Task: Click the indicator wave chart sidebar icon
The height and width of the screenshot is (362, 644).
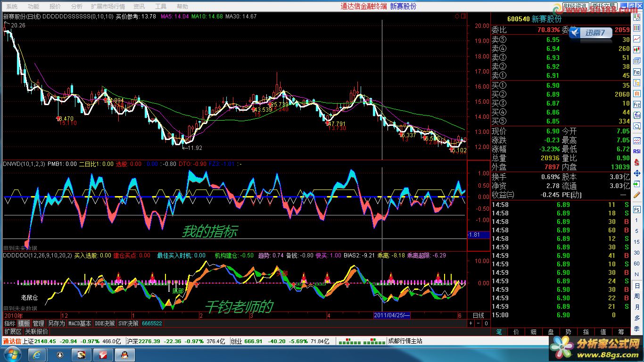Action: coord(637,141)
